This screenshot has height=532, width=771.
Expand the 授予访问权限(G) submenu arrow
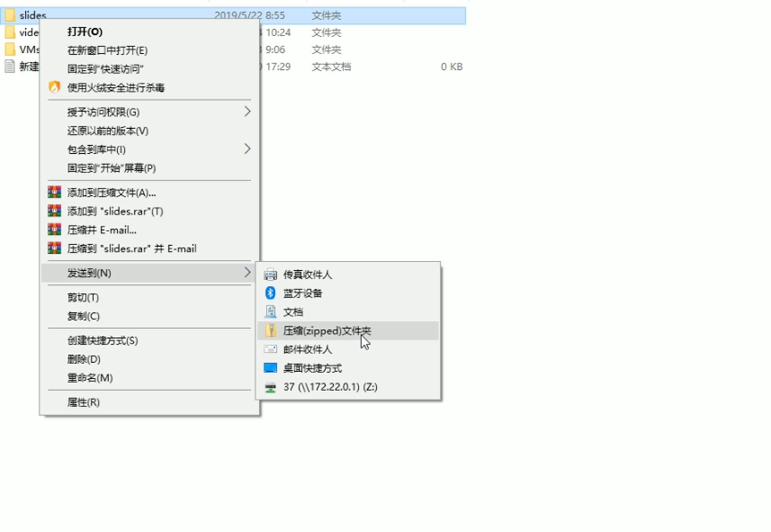pos(247,112)
